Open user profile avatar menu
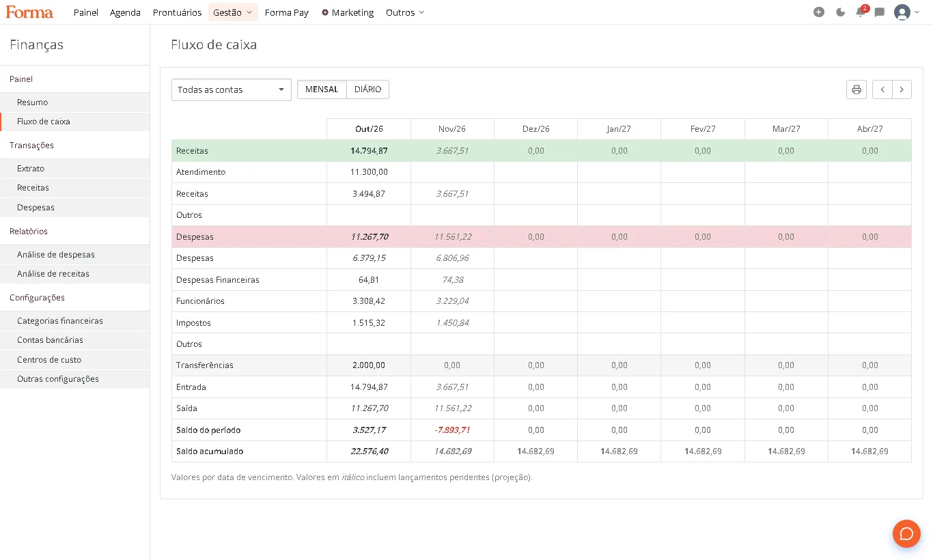Image resolution: width=933 pixels, height=560 pixels. click(x=906, y=12)
